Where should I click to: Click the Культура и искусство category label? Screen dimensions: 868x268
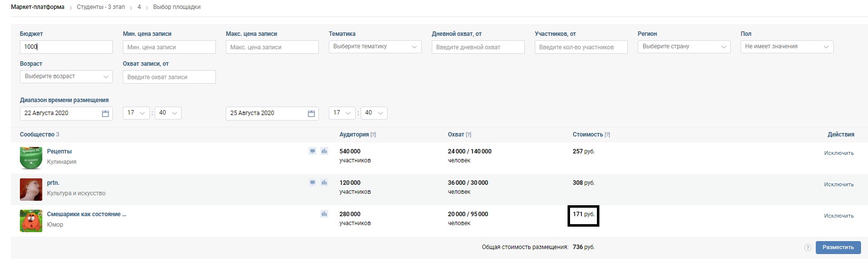[76, 193]
